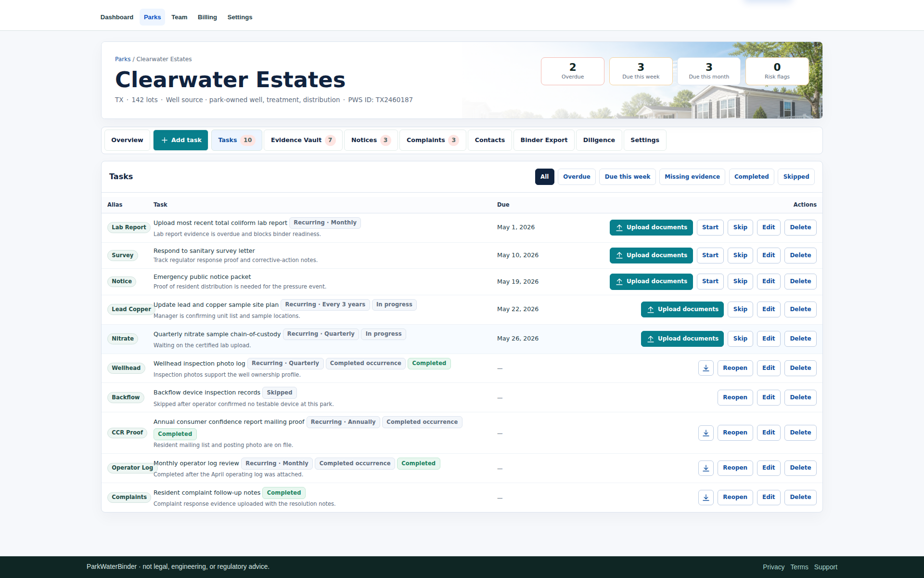Open Billing from top navigation
Viewport: 924px width, 578px height.
207,17
